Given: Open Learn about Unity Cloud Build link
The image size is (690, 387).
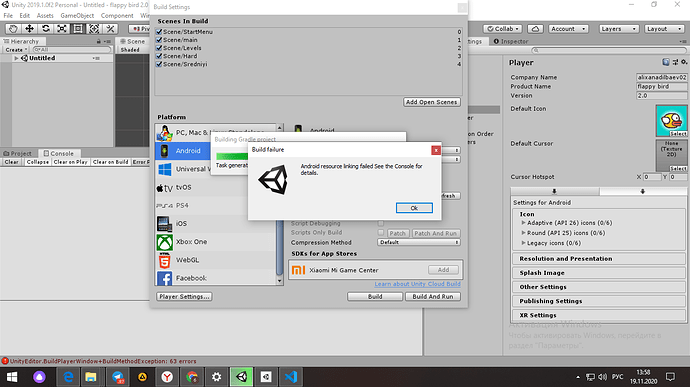Looking at the screenshot, I should (x=418, y=284).
